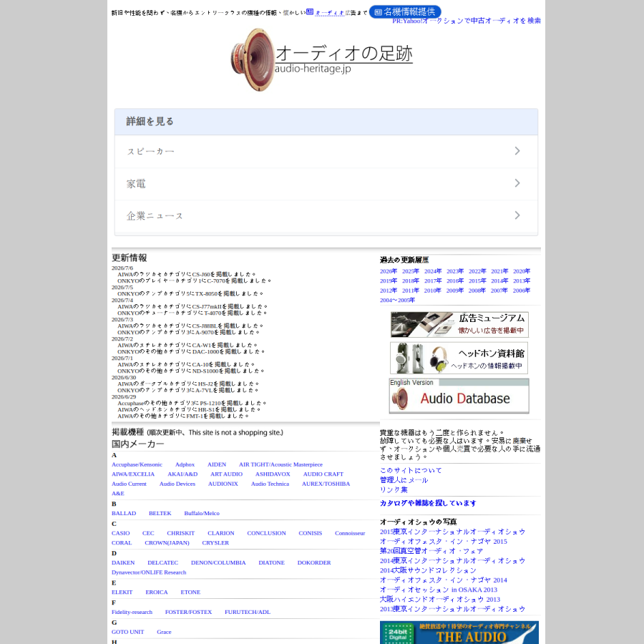Open FOSTER/FOSTEX maker page

(x=188, y=612)
